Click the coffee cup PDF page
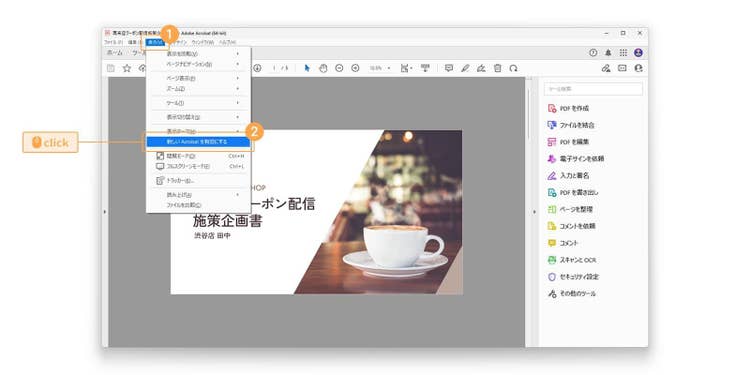 click(x=317, y=212)
